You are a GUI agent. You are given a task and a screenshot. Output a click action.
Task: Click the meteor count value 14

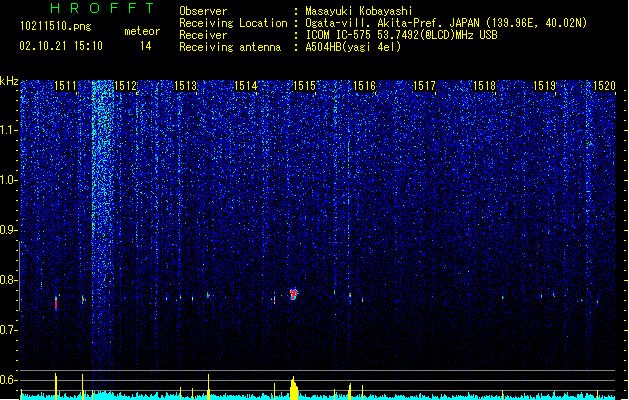(146, 46)
